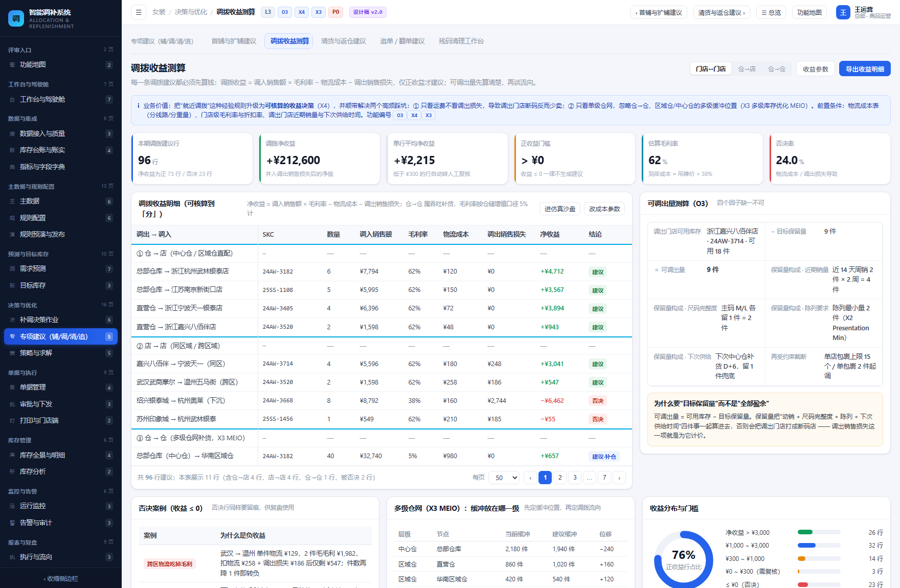The height and width of the screenshot is (588, 900).
Task: Click 改成本参数 button
Action: pos(604,209)
